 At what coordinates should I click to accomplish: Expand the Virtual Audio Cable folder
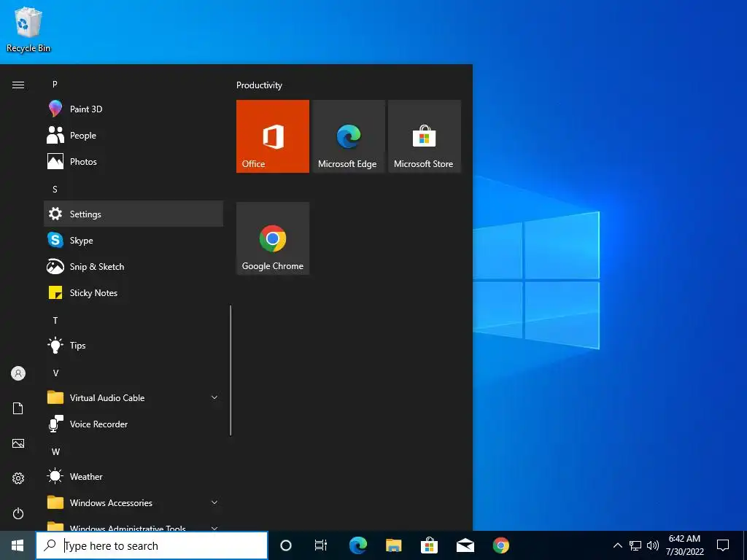[133, 397]
